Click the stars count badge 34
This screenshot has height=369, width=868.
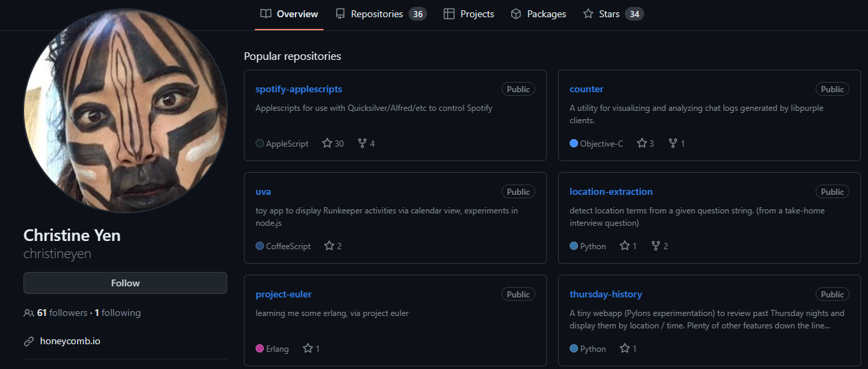point(634,14)
